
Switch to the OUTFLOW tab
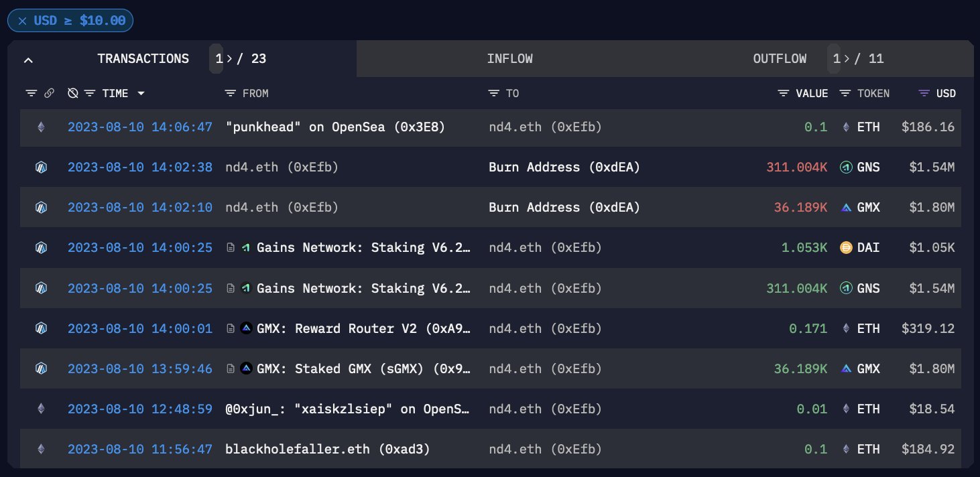(x=779, y=59)
